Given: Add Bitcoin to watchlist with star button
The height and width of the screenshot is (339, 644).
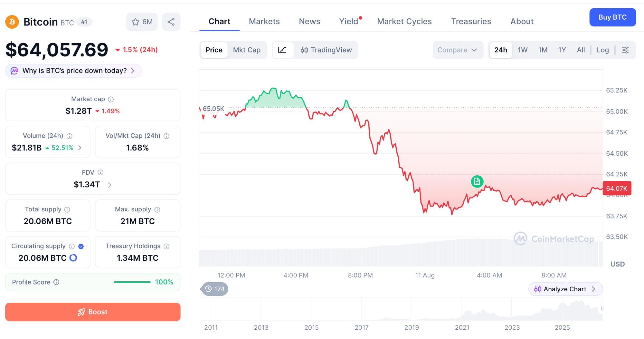Looking at the screenshot, I should tap(142, 22).
